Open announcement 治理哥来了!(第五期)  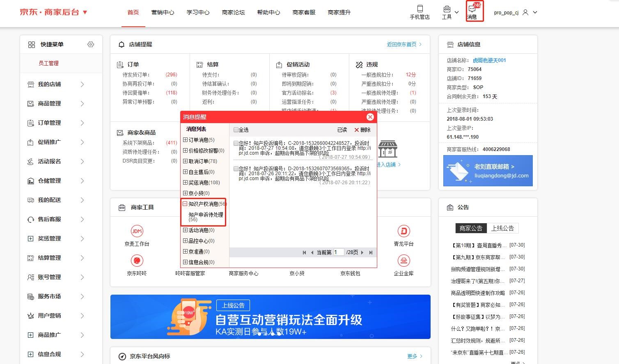pyautogui.click(x=478, y=281)
